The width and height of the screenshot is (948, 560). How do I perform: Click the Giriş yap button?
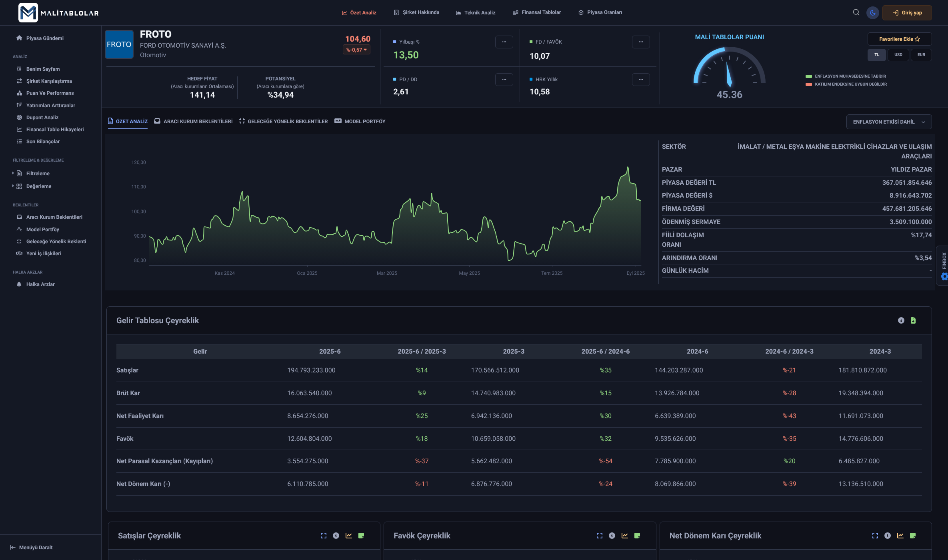907,12
